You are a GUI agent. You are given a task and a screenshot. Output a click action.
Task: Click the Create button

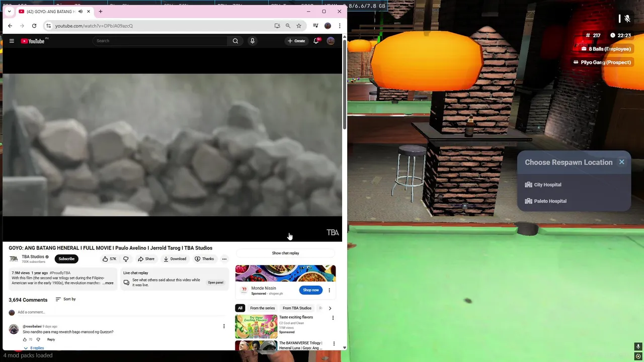(296, 41)
